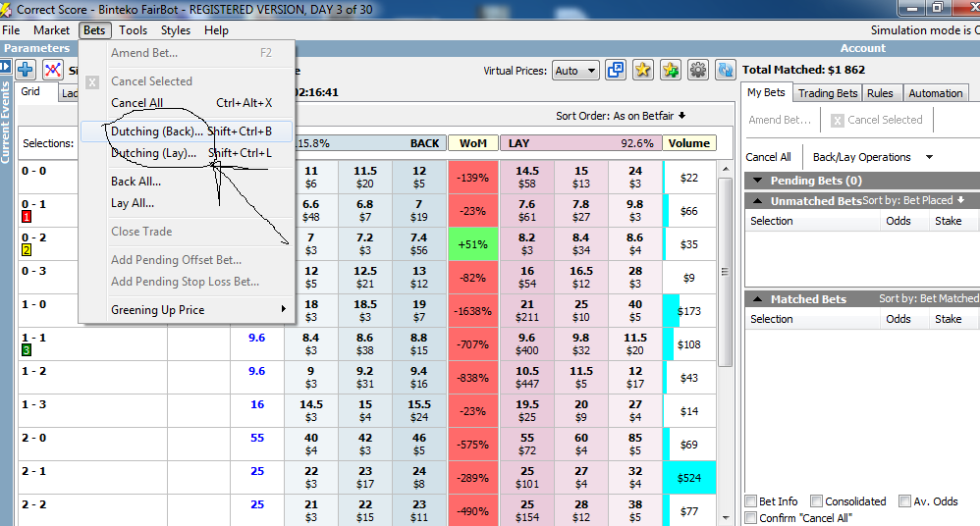Screen dimensions: 980x526
Task: Click the market grid vertical scrollbar thumb
Action: click(x=725, y=272)
